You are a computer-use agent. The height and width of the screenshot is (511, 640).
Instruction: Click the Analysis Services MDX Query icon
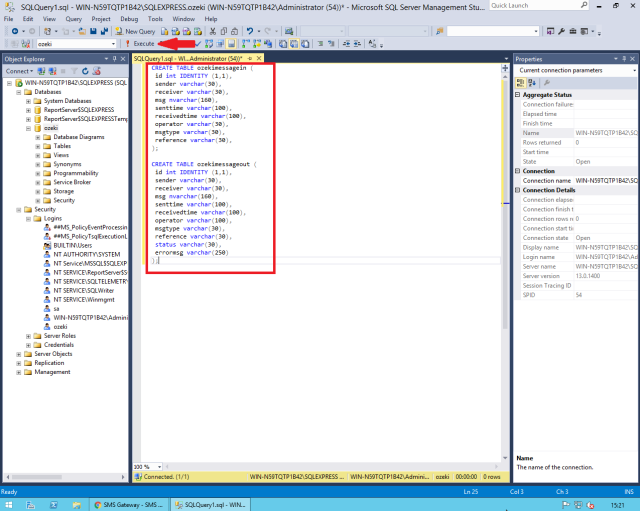176,31
